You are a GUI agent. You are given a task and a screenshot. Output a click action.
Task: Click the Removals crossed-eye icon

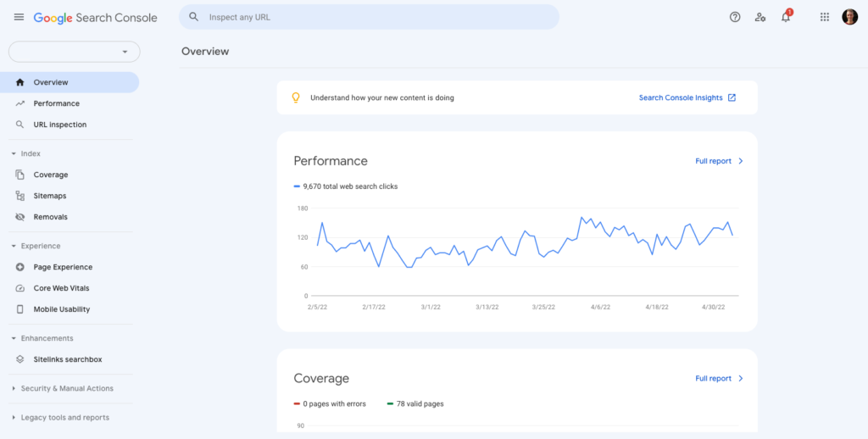(20, 217)
